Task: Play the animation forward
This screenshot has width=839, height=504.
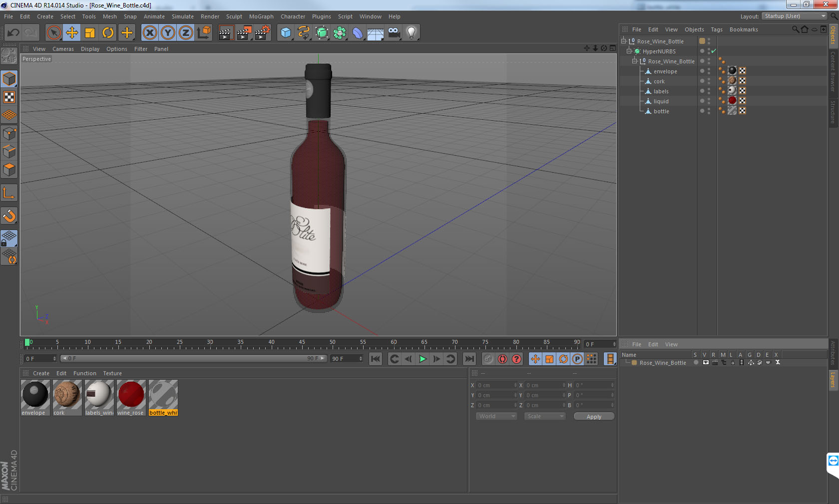Action: (422, 359)
